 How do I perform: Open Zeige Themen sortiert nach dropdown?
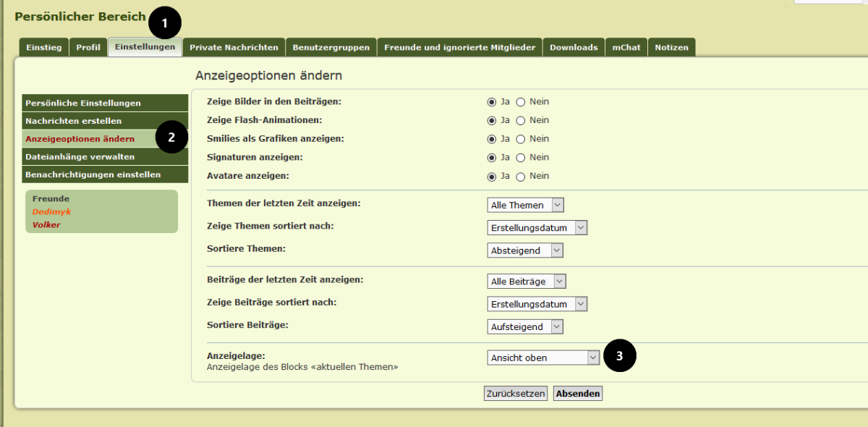pos(537,228)
